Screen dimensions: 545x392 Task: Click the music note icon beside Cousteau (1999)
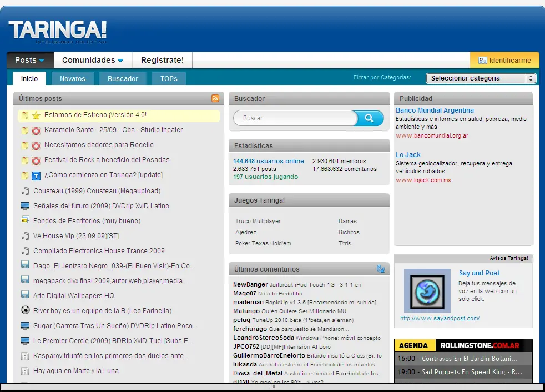(x=25, y=191)
